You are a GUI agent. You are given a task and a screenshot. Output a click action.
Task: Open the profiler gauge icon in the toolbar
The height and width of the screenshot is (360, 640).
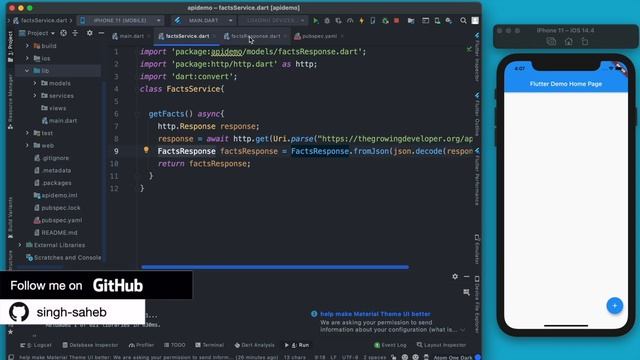click(x=350, y=20)
